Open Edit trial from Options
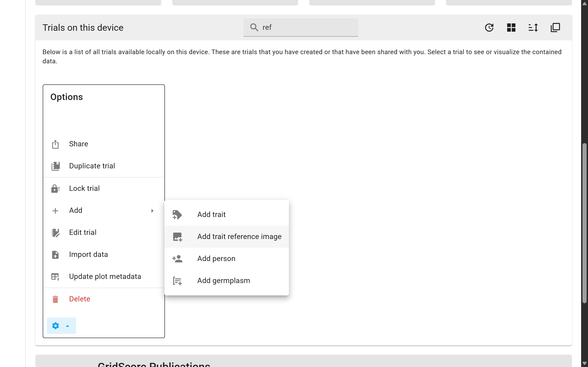588x367 pixels. point(83,232)
